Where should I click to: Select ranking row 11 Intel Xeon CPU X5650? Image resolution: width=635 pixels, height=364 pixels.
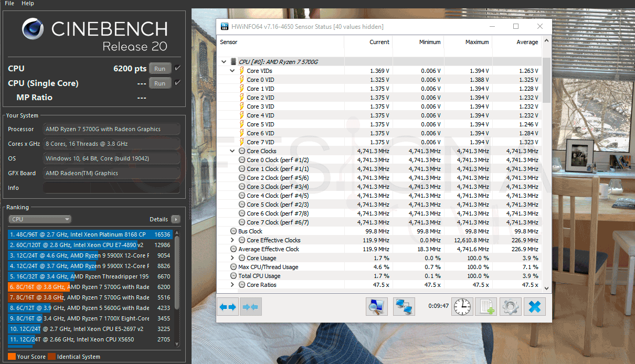coord(90,339)
